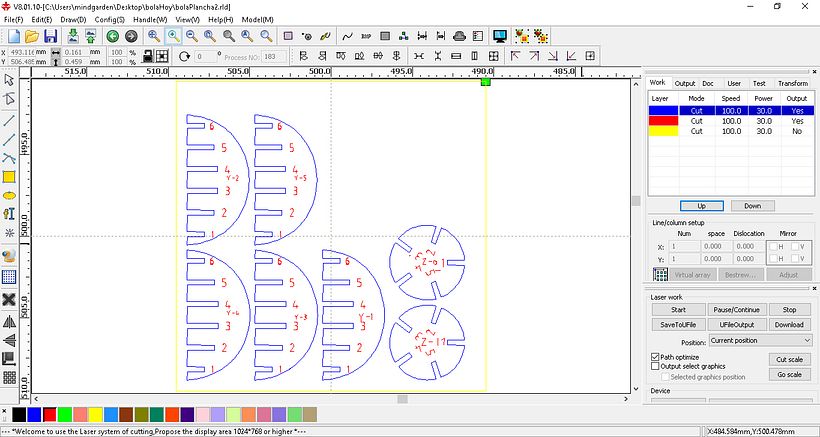Open the File(F) menu
The width and height of the screenshot is (820, 437).
coord(14,19)
